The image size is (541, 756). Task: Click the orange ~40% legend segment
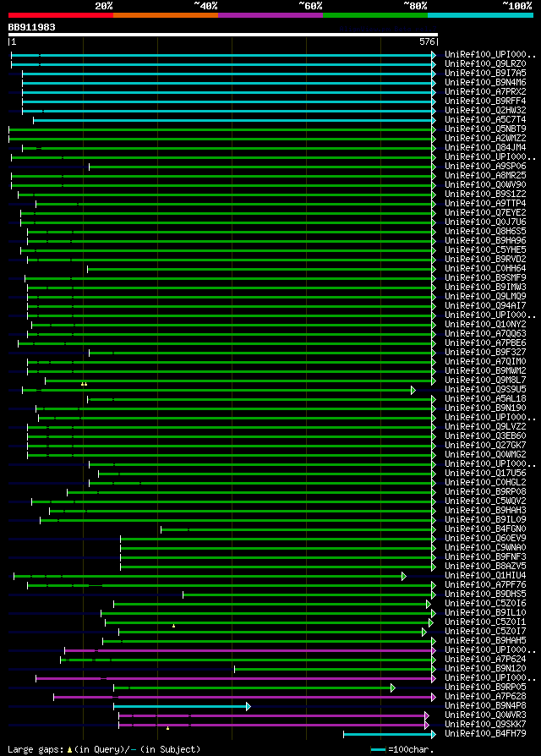[x=166, y=15]
